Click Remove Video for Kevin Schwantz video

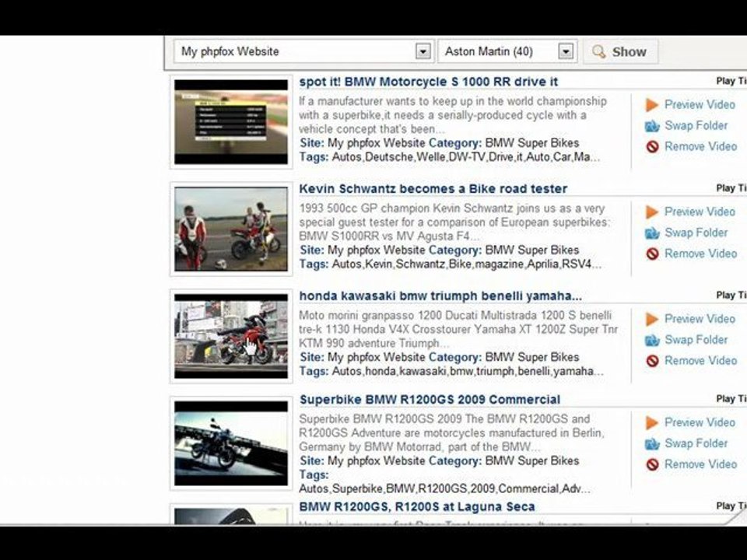pyautogui.click(x=701, y=254)
